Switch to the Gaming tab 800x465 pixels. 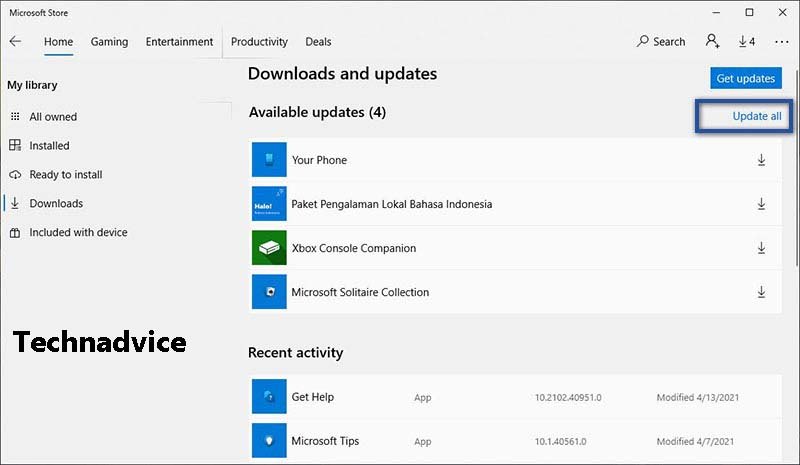(x=109, y=42)
